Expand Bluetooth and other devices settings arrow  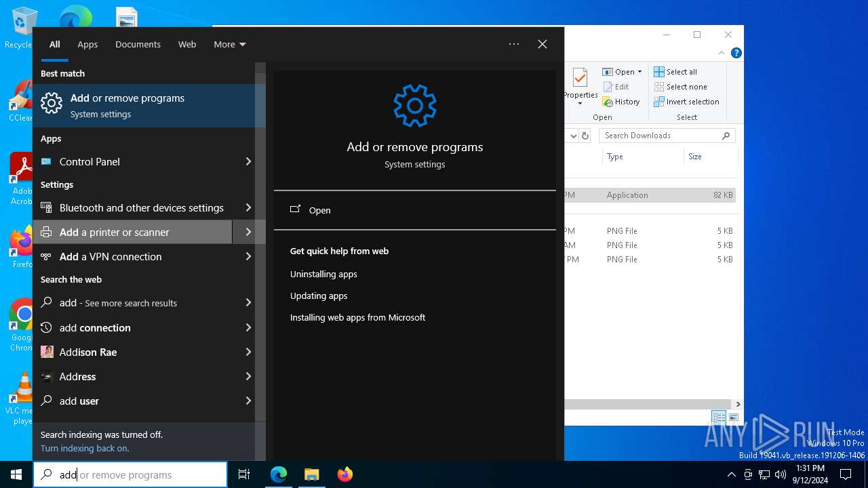tap(248, 207)
